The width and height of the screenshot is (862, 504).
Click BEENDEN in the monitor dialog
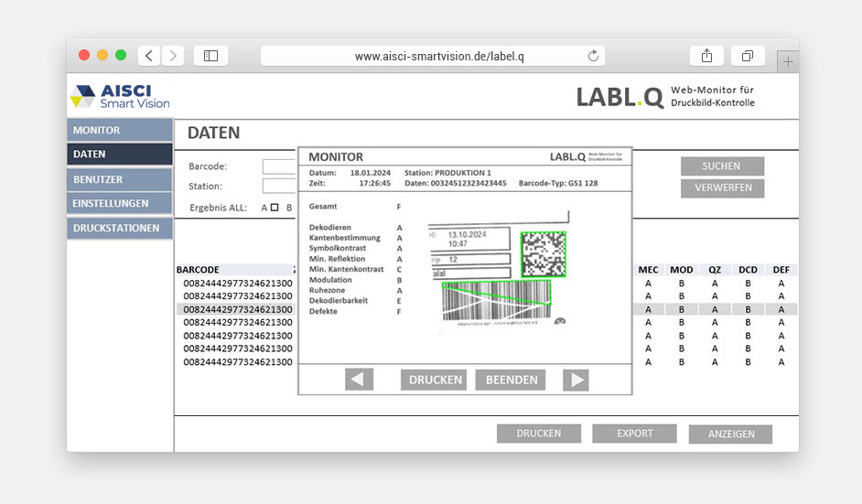point(512,380)
